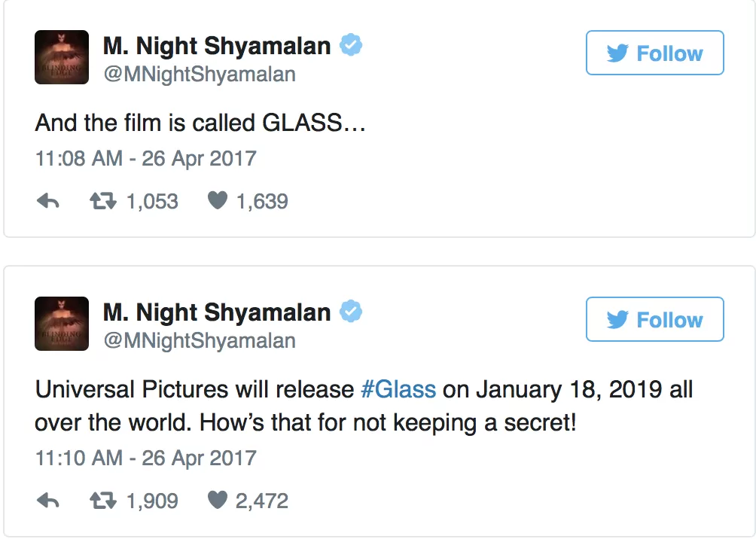Reply to the "film is called GLASS" tweet

pos(47,202)
